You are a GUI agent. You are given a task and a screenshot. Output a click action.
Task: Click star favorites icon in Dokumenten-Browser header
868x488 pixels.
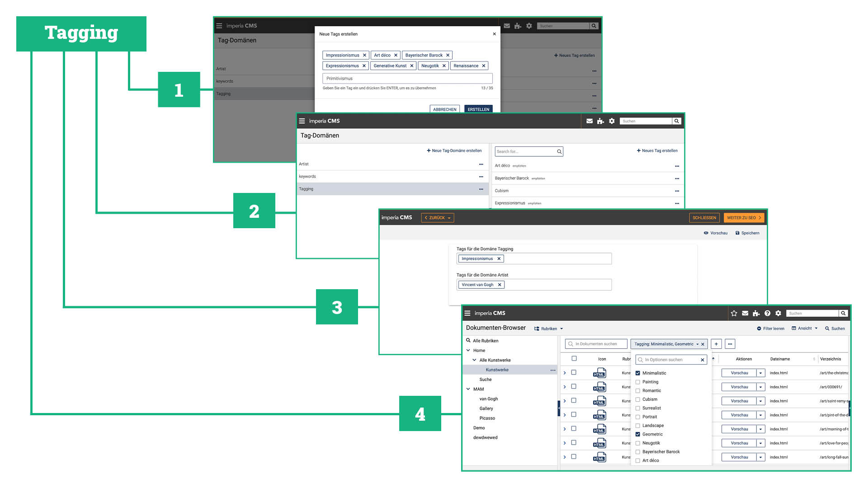(x=734, y=314)
